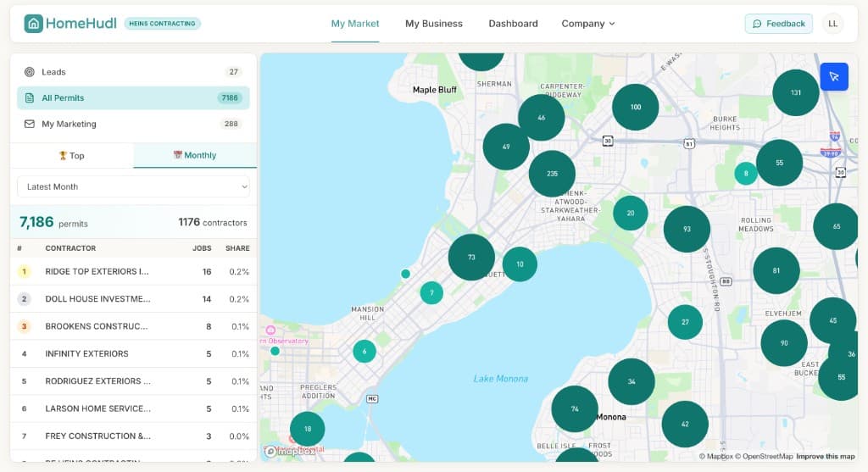Screen dimensions: 868x472
Task: Expand the Company menu
Action: (588, 24)
